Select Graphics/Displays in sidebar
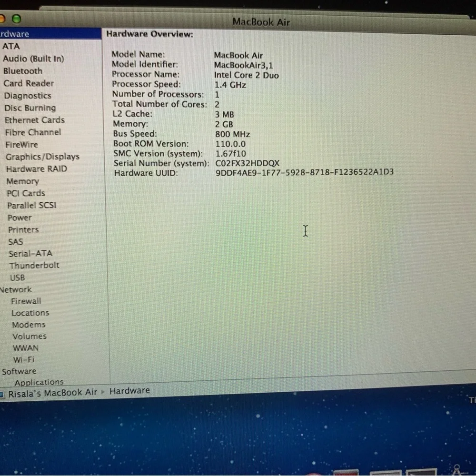476x476 pixels. [x=42, y=157]
